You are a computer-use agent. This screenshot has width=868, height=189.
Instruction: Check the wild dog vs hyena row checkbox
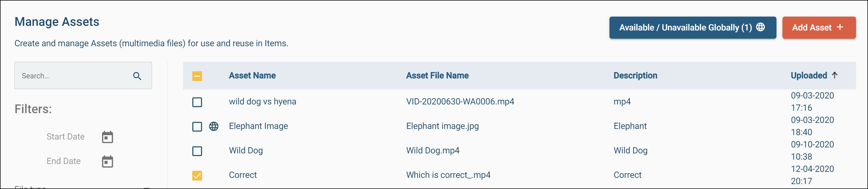click(x=197, y=102)
